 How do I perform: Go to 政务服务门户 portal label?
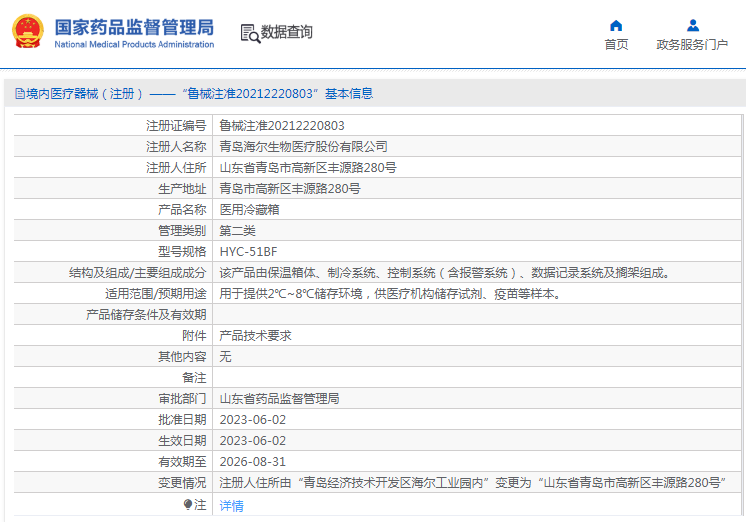(692, 45)
